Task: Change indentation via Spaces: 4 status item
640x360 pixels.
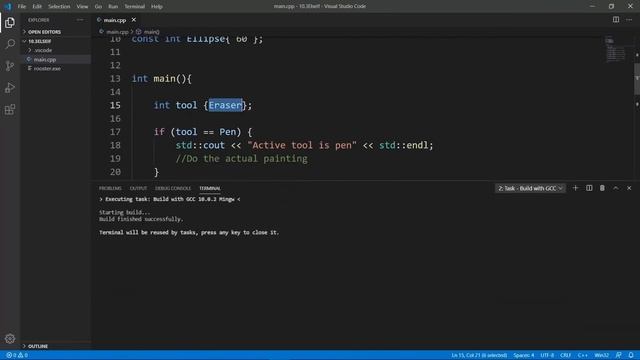Action: tap(524, 355)
